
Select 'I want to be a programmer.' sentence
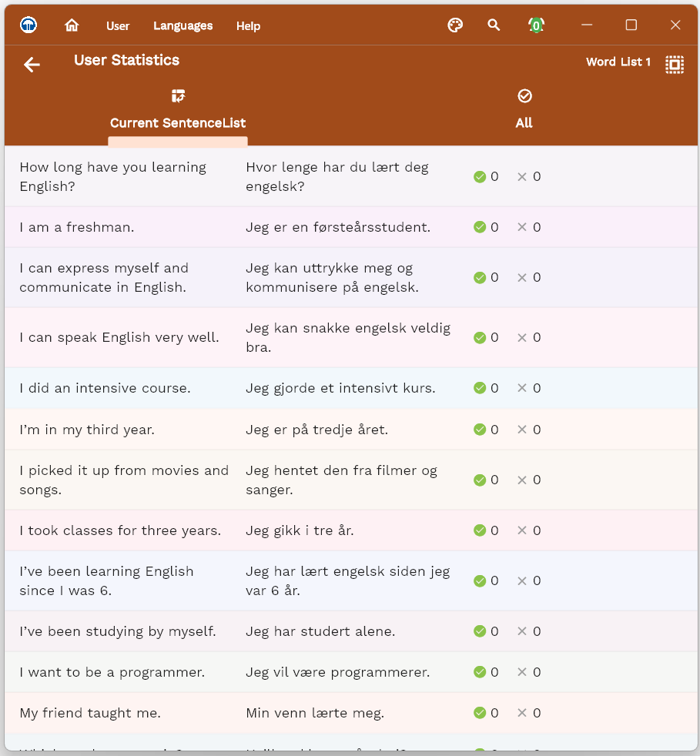click(x=112, y=672)
